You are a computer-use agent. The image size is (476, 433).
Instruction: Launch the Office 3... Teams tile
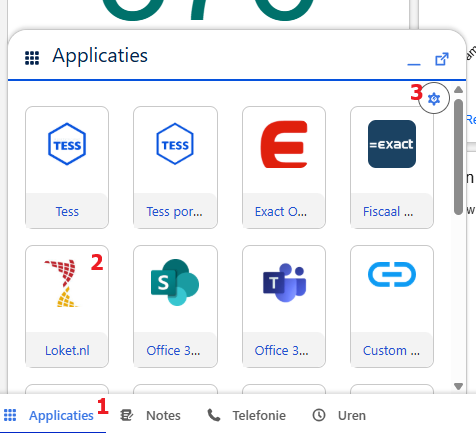pos(284,306)
